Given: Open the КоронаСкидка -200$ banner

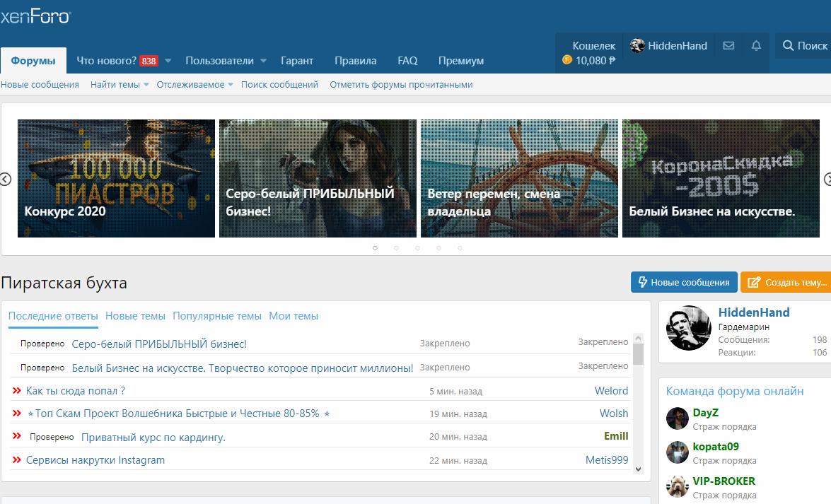Looking at the screenshot, I should point(721,179).
